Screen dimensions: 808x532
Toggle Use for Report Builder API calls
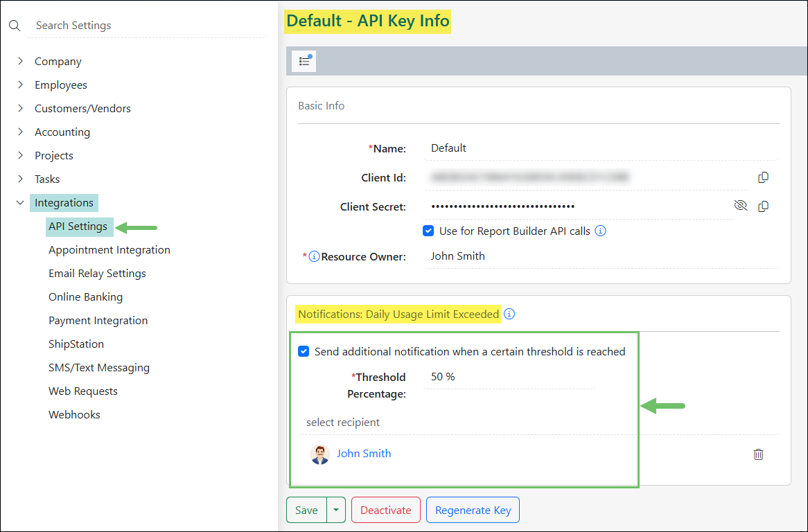pyautogui.click(x=428, y=231)
